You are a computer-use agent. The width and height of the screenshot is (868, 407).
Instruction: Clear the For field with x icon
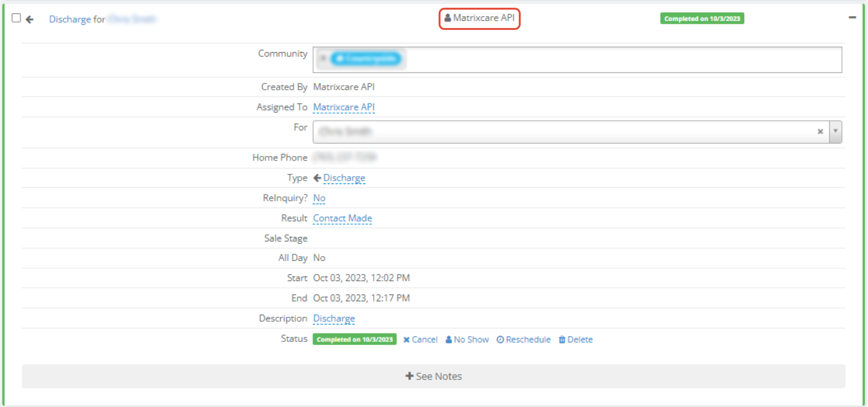820,131
